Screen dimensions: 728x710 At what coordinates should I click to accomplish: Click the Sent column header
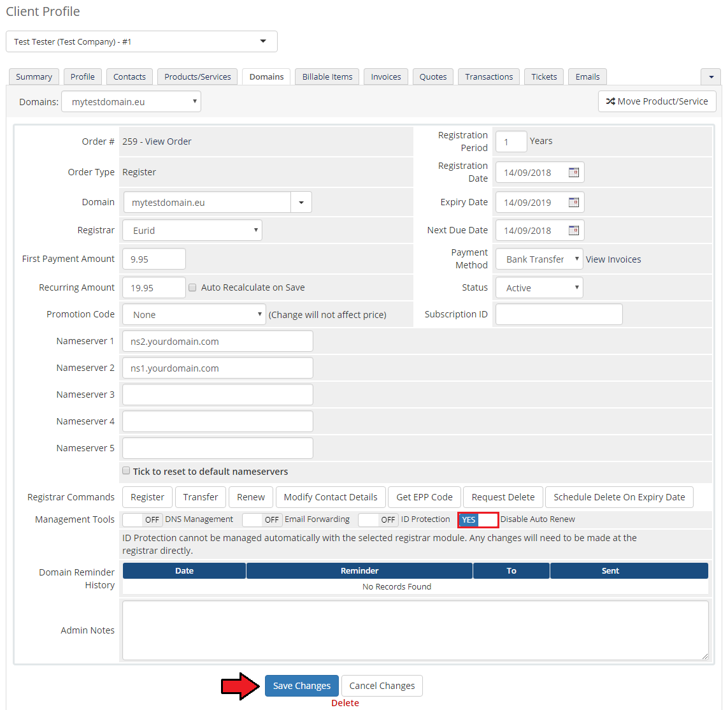click(629, 570)
